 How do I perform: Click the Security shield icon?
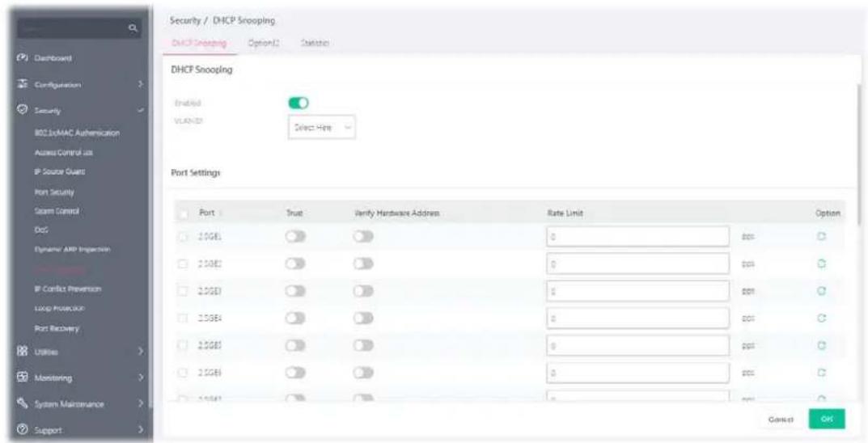click(23, 112)
